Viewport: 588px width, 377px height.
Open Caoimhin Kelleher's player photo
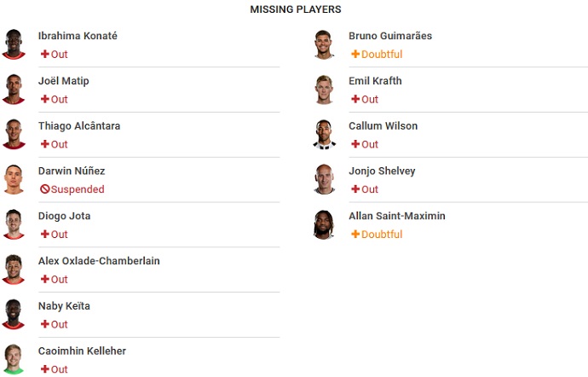click(14, 359)
